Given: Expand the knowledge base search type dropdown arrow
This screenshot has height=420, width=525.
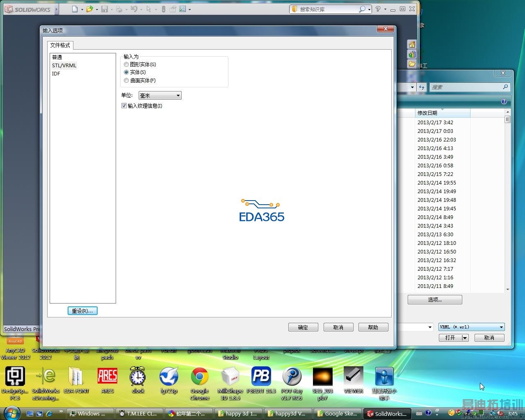Looking at the screenshot, I should click(x=369, y=9).
